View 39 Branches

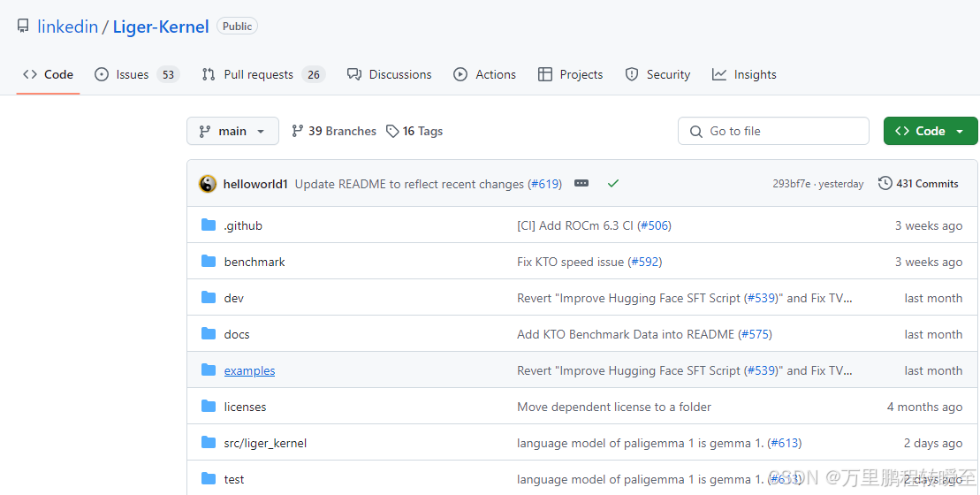(334, 131)
